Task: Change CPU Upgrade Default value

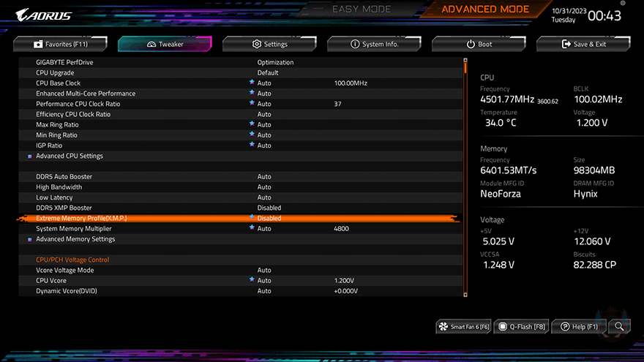Action: pos(268,72)
